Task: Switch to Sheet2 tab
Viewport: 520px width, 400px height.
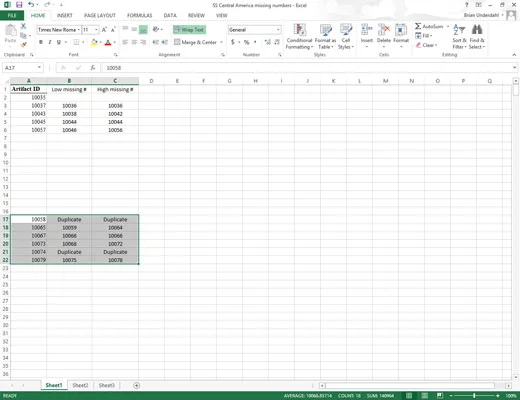Action: pos(80,385)
